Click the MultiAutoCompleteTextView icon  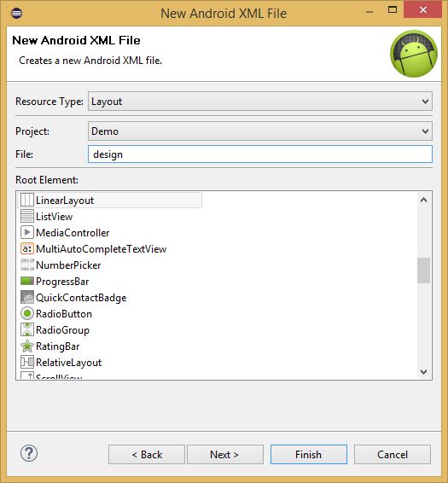[26, 248]
